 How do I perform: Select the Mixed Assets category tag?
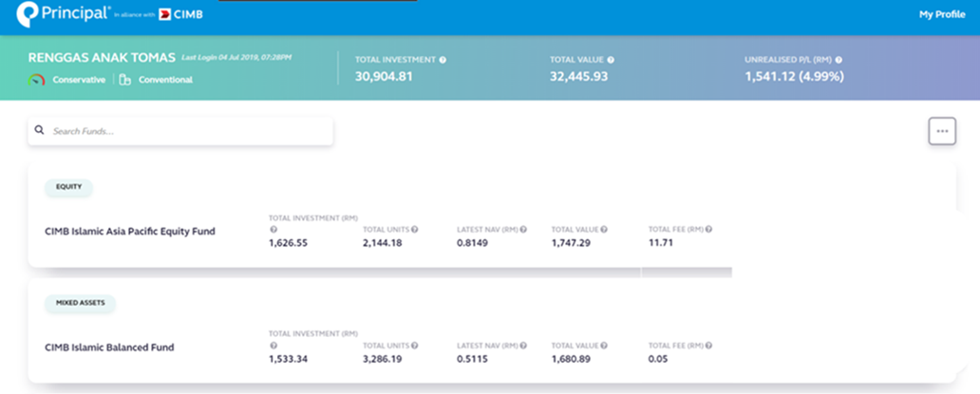coord(80,303)
